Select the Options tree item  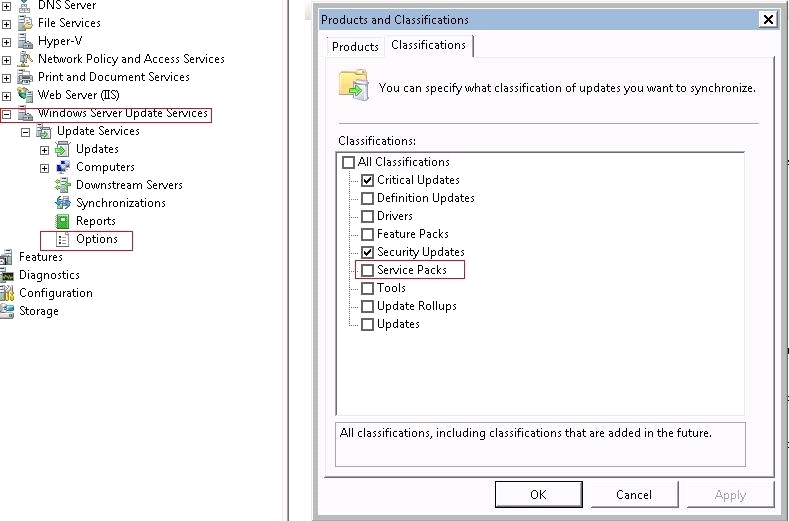tap(97, 239)
